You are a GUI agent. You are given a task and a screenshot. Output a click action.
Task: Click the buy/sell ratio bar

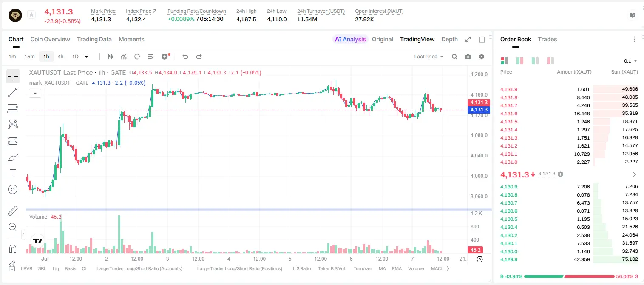(x=569, y=276)
